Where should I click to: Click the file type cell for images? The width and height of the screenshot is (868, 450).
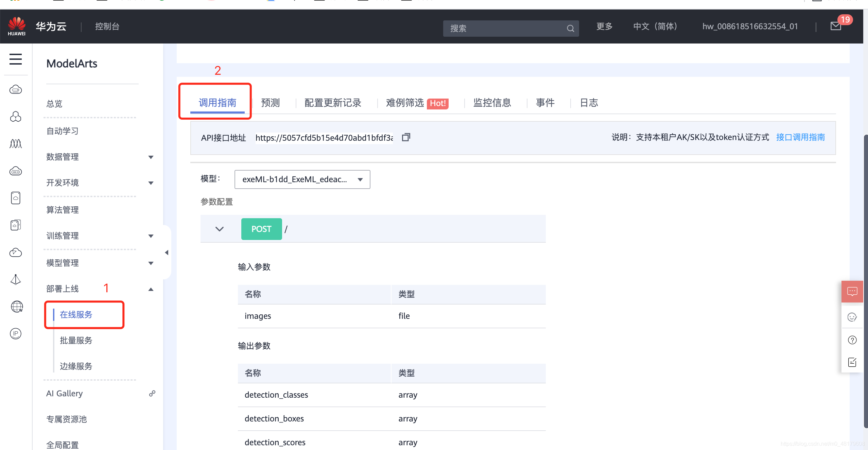click(x=404, y=316)
